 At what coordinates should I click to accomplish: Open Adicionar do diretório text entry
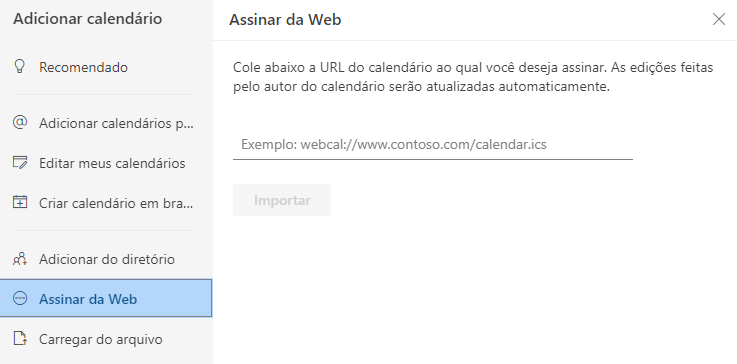[x=107, y=259]
